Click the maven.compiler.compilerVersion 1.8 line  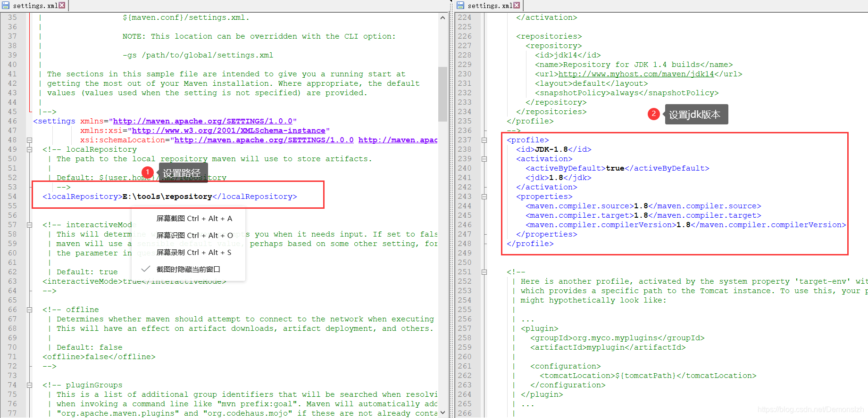pos(686,225)
